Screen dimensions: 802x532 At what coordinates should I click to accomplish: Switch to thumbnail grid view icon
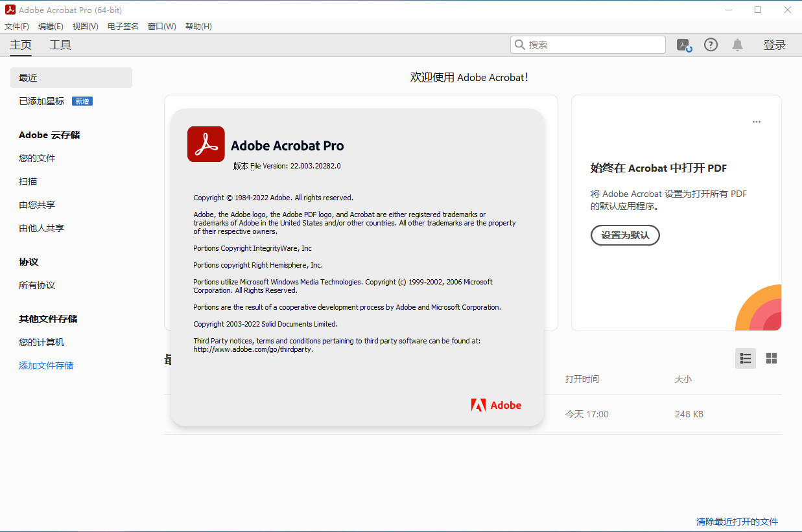point(772,358)
